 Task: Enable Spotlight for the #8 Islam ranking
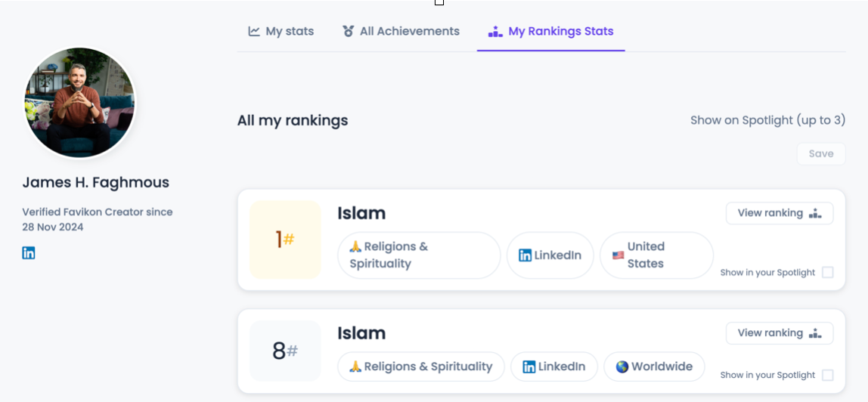coord(828,375)
